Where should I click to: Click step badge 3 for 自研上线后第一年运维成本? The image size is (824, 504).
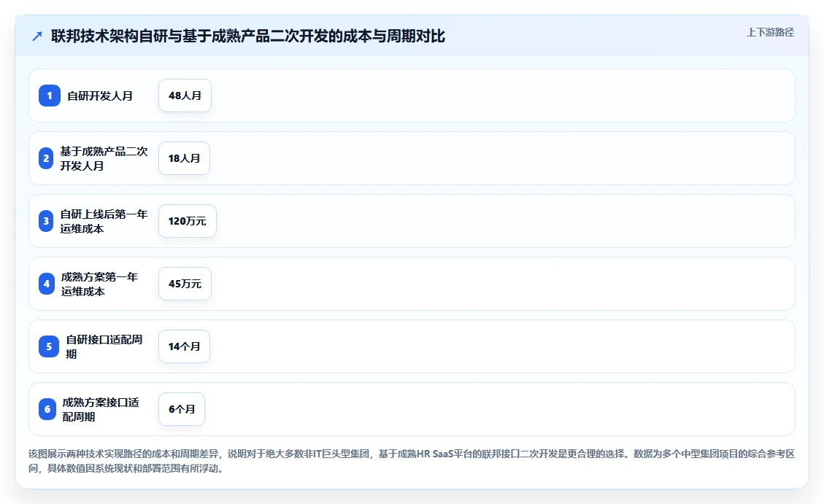point(46,221)
